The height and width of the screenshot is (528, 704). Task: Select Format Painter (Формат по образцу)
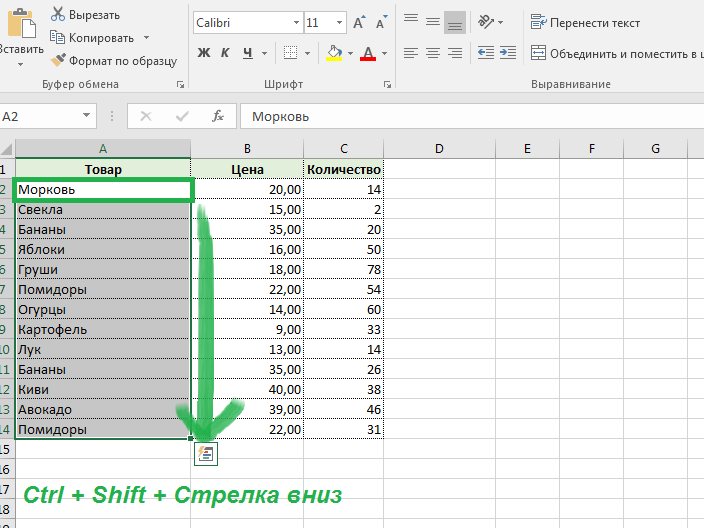point(114,61)
